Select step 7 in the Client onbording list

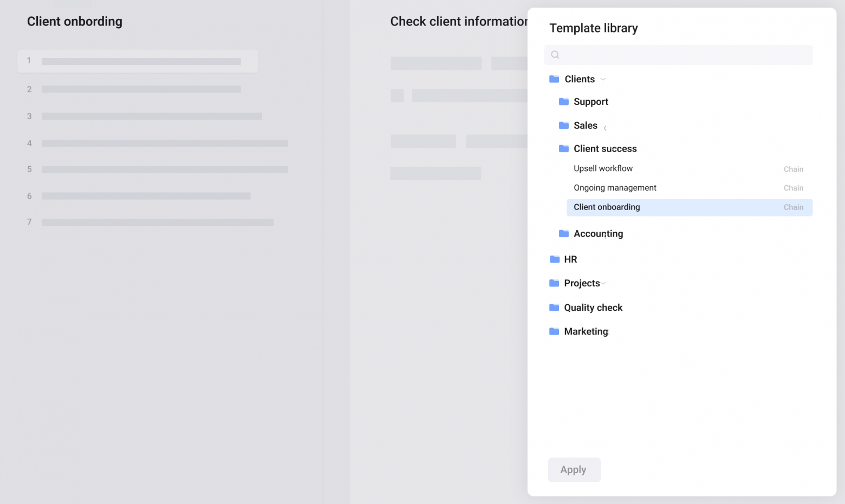[x=150, y=222]
